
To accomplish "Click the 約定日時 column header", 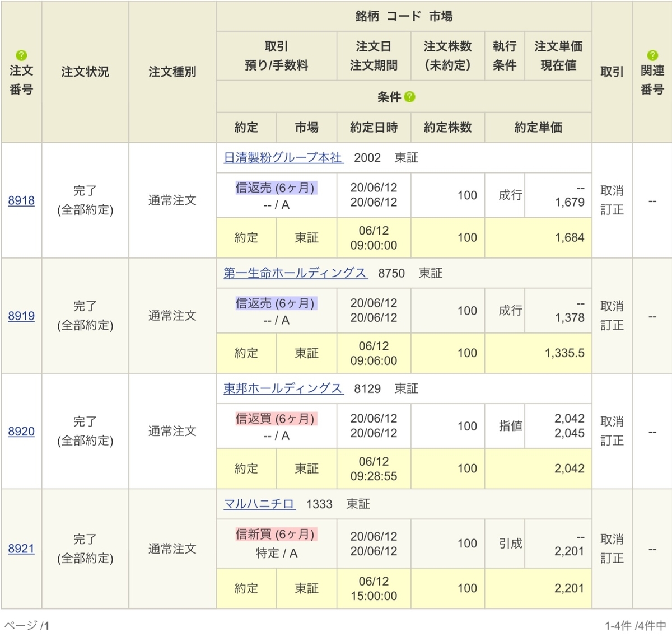I will tap(374, 128).
